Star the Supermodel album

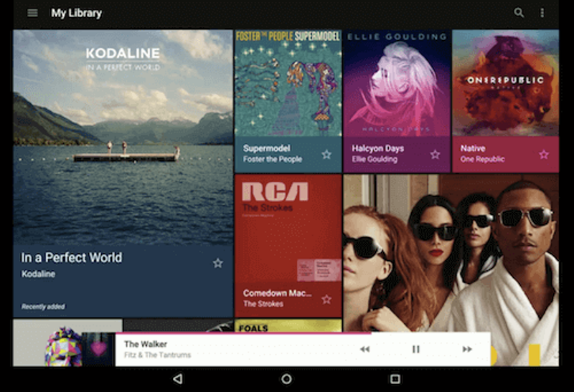(326, 154)
